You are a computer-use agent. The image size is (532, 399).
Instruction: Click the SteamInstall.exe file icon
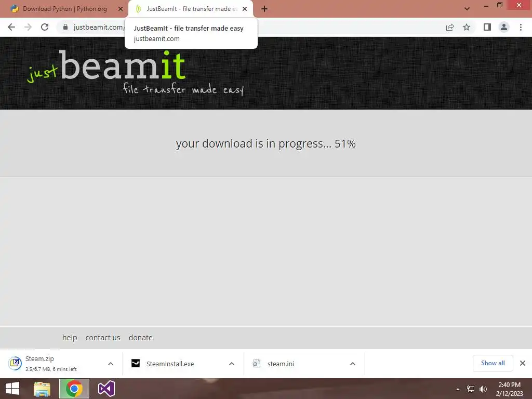[136, 363]
